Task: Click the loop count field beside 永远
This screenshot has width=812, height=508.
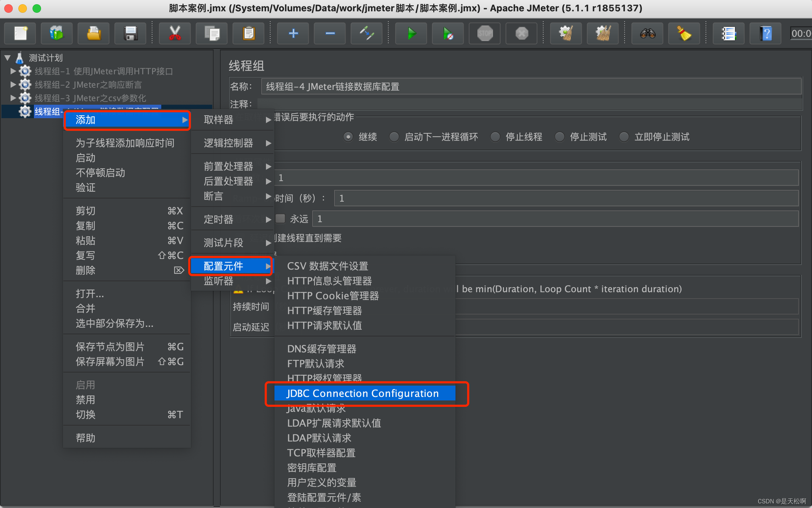Action: [x=555, y=219]
